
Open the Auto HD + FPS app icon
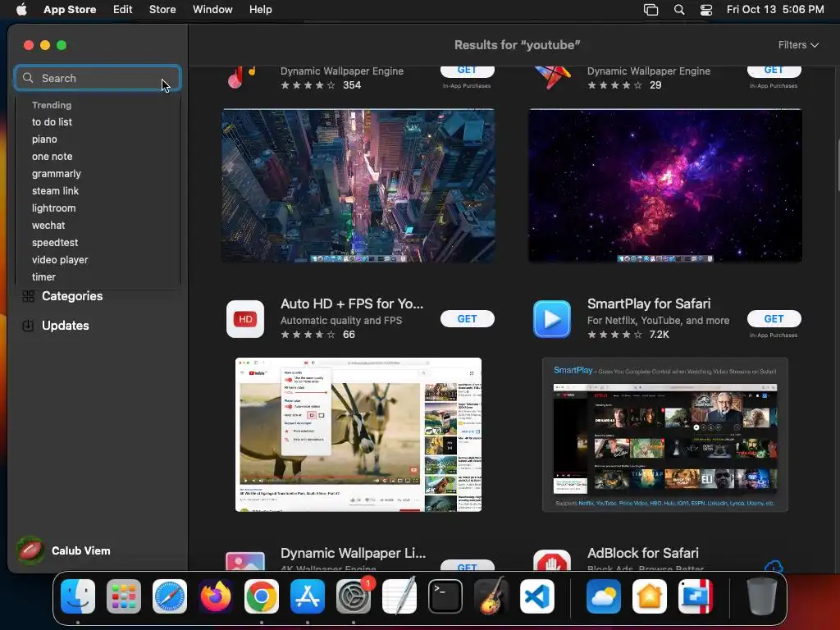coord(244,319)
